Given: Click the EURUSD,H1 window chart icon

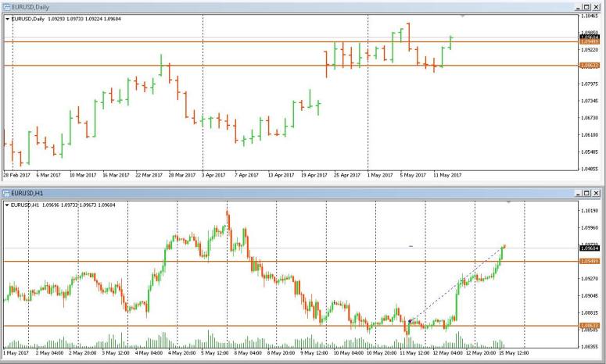Looking at the screenshot, I should point(6,192).
